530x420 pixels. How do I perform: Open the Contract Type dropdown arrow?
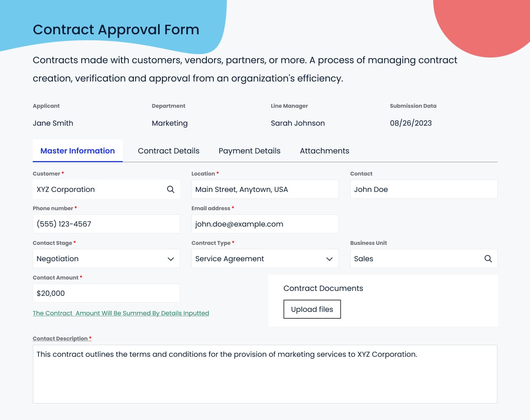point(330,259)
